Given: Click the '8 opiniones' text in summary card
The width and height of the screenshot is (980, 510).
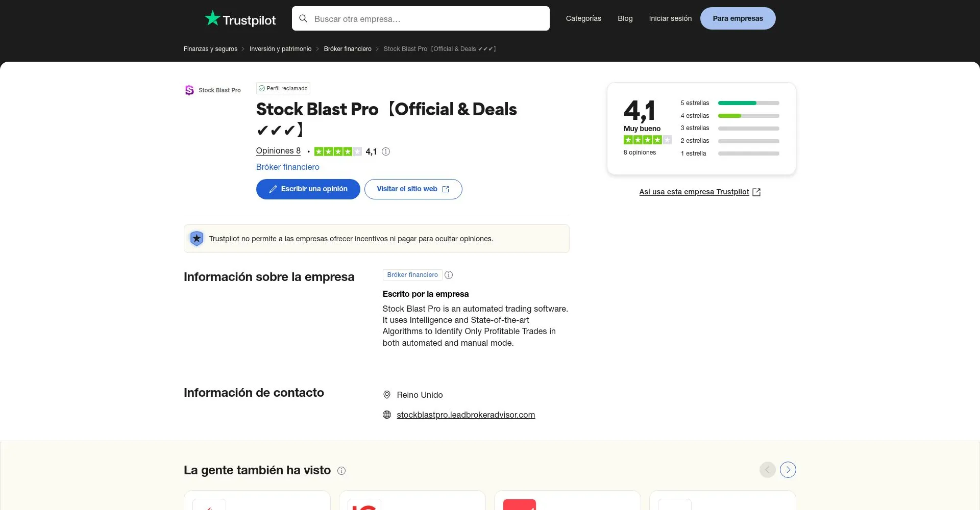Looking at the screenshot, I should (640, 152).
